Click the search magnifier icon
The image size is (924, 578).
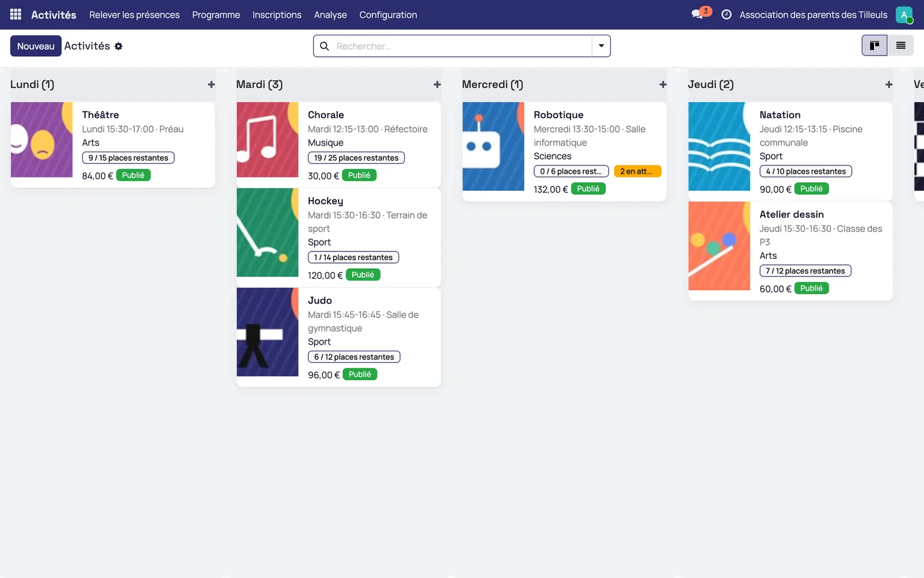(x=325, y=46)
